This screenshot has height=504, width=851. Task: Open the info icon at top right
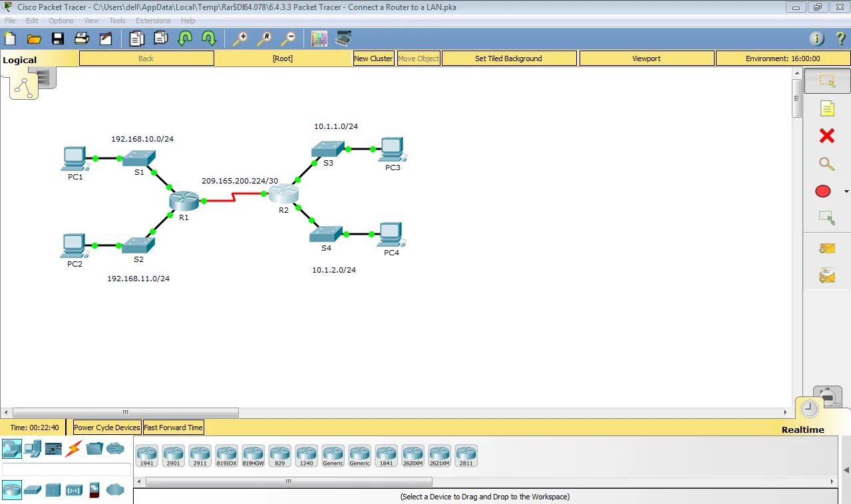tap(817, 39)
